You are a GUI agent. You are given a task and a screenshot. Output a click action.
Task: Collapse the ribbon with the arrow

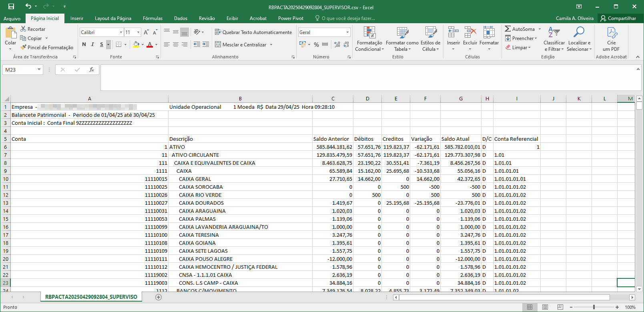click(x=638, y=57)
